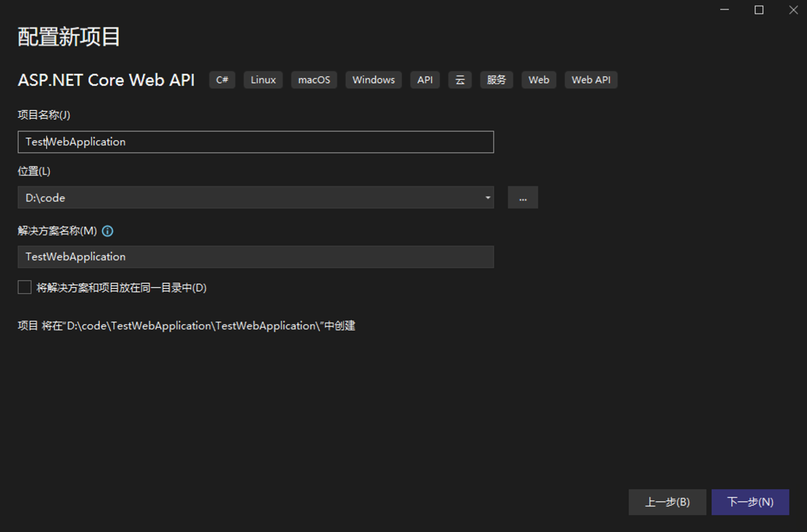Open the 位置 location dropdown
This screenshot has width=807, height=532.
tap(487, 197)
